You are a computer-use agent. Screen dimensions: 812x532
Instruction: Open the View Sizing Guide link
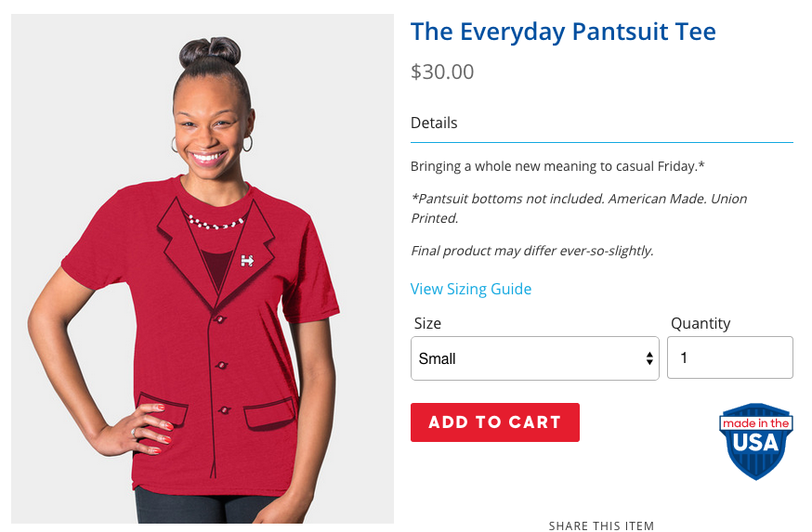click(471, 289)
